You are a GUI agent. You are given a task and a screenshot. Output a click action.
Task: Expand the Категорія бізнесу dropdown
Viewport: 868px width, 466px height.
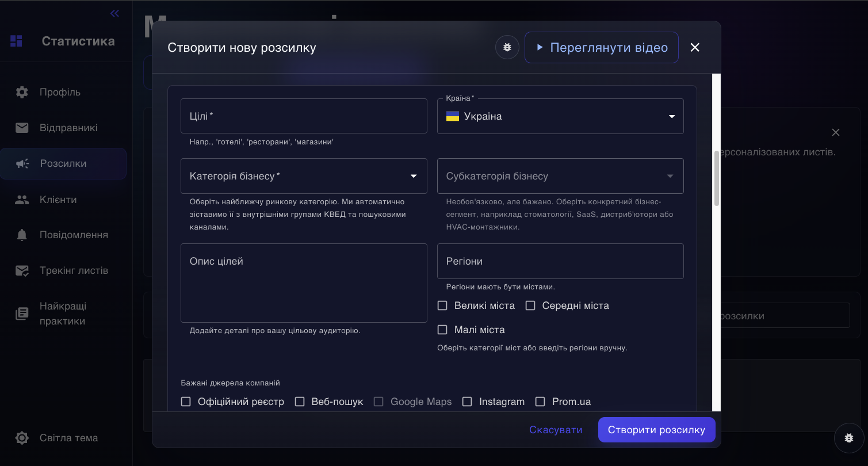(303, 176)
